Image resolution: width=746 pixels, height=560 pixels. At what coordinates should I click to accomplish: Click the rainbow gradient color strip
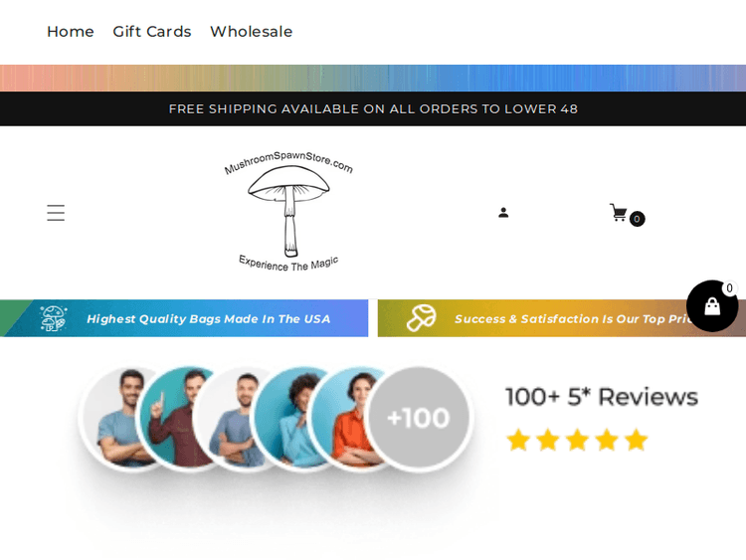[373, 78]
